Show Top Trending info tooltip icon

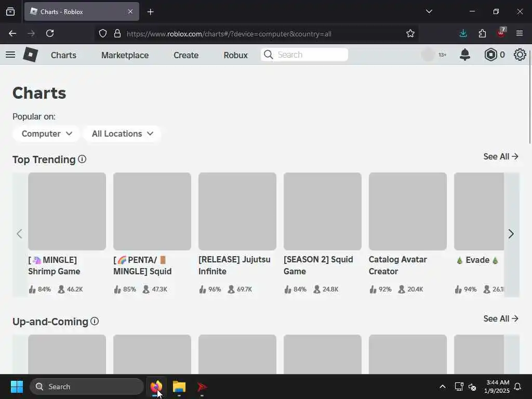[x=82, y=159]
